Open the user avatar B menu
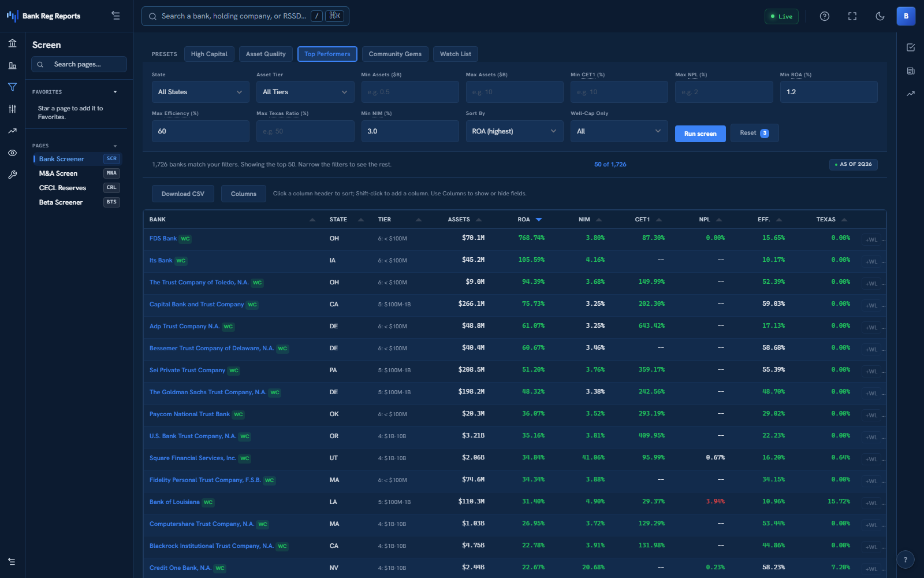The width and height of the screenshot is (924, 578). click(906, 16)
